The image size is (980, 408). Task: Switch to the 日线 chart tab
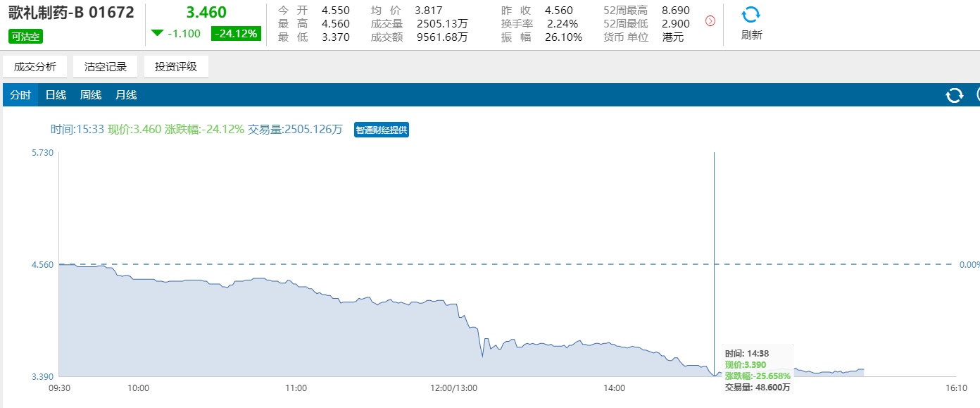tap(56, 95)
